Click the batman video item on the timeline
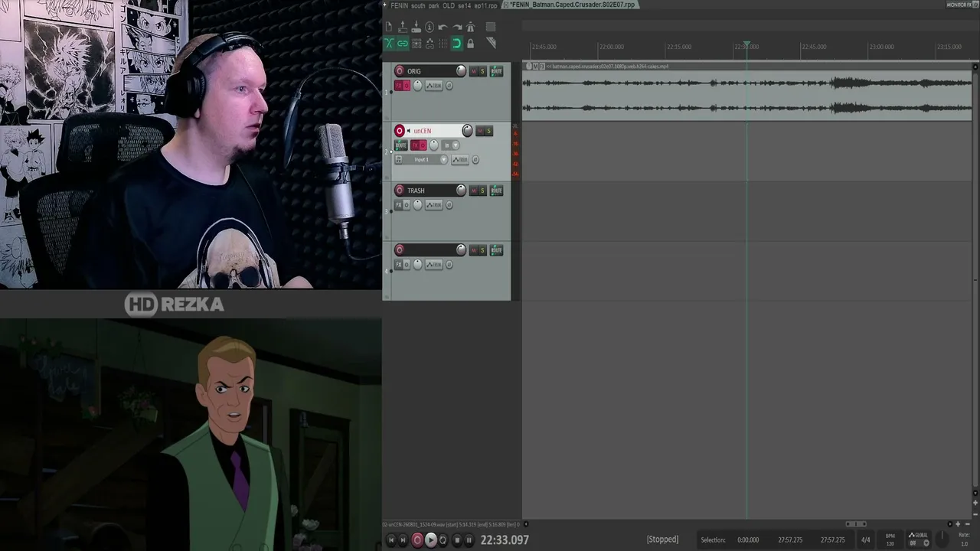Screen dimensions: 980x551 point(747,92)
